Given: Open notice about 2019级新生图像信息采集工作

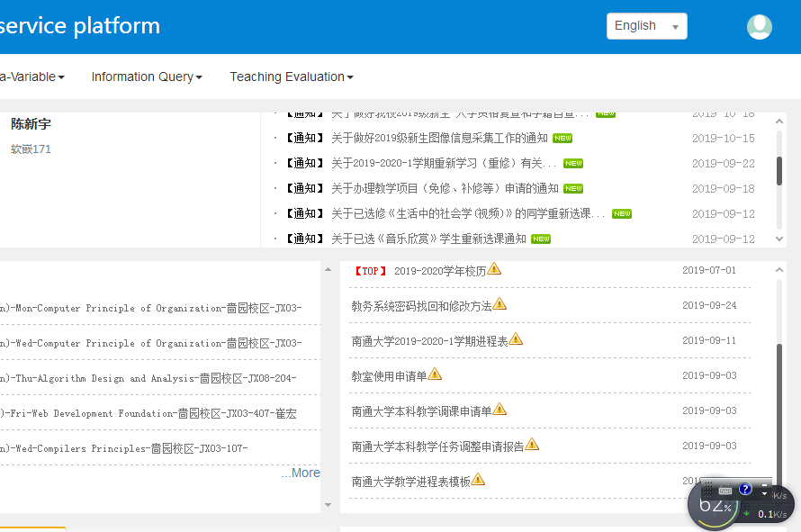Looking at the screenshot, I should (x=439, y=138).
